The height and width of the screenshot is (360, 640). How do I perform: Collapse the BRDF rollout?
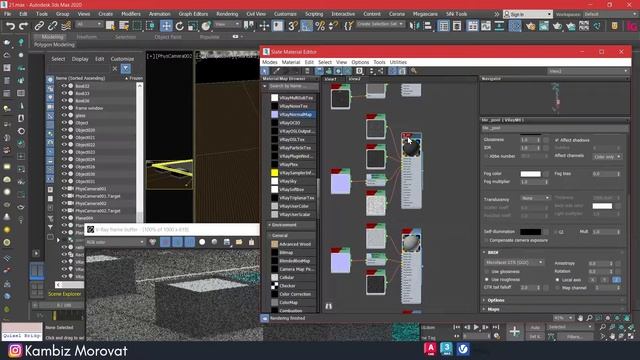(x=493, y=253)
